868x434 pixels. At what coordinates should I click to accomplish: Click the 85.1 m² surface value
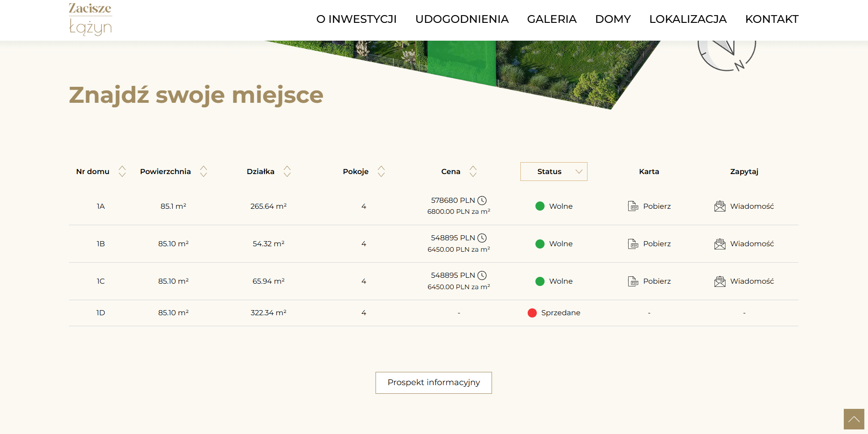[x=173, y=206]
